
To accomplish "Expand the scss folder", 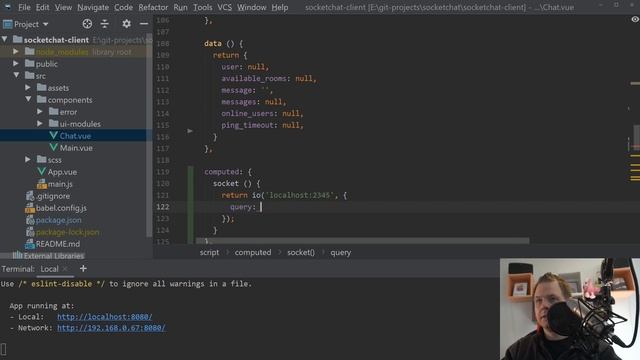I will tap(28, 160).
